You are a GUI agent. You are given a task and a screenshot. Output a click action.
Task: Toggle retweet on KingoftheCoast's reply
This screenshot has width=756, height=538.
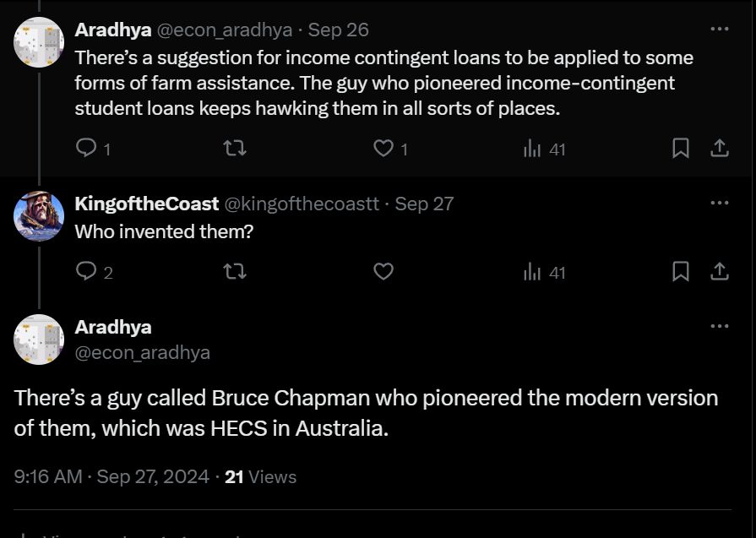point(235,271)
